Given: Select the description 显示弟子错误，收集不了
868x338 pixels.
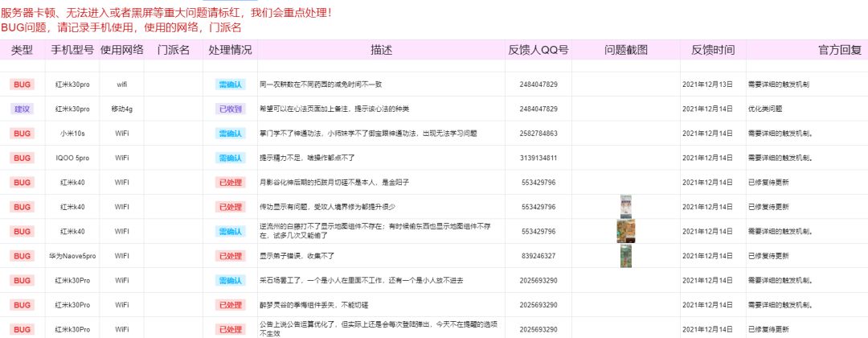Looking at the screenshot, I should click(x=297, y=256).
